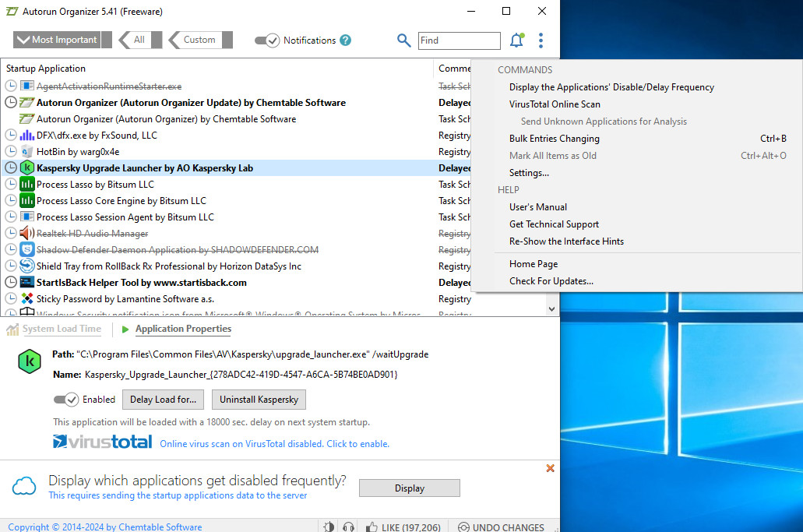
Task: Click the Kaspersky green hexagon icon in list
Action: pos(27,167)
